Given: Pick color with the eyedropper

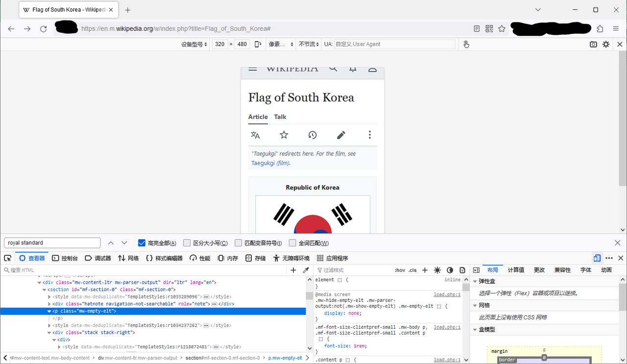Looking at the screenshot, I should (306, 270).
